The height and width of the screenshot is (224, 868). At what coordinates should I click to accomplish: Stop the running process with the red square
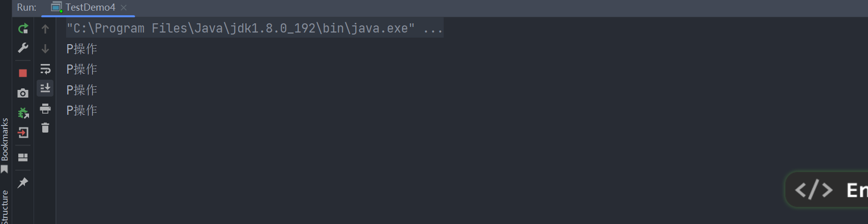tap(23, 73)
